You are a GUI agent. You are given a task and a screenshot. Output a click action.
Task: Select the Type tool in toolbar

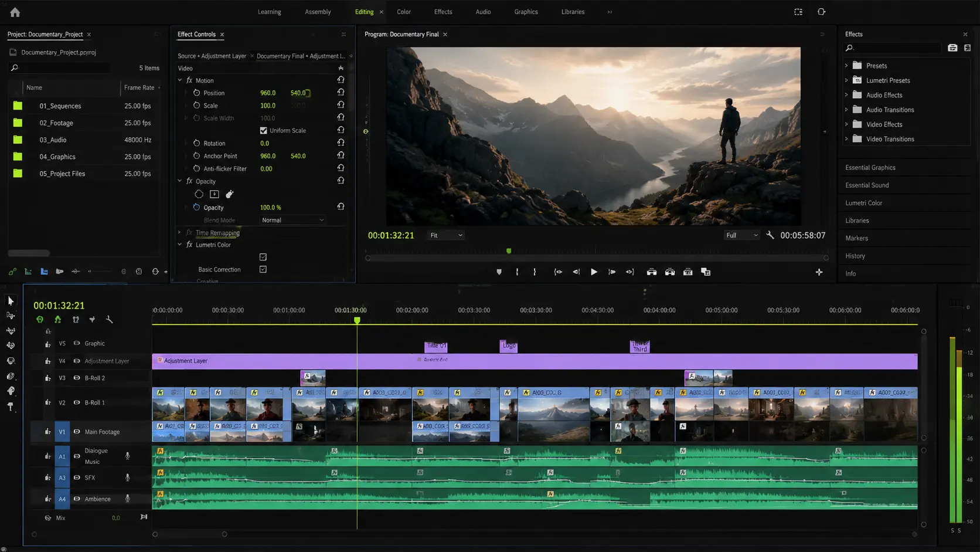click(11, 407)
